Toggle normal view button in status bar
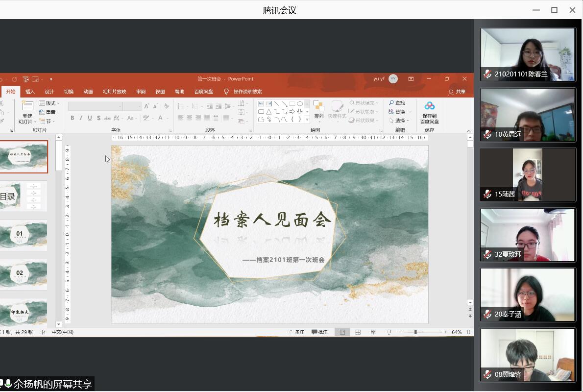The height and width of the screenshot is (392, 583). point(342,332)
